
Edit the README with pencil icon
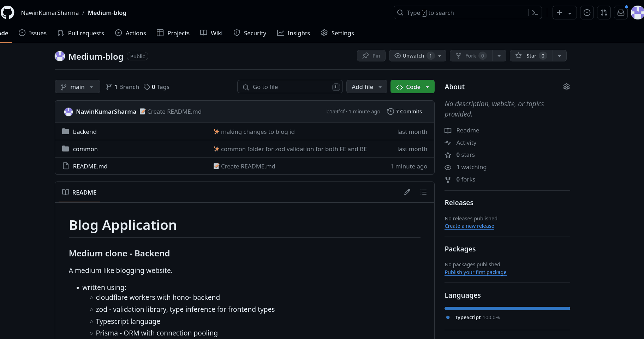tap(407, 192)
